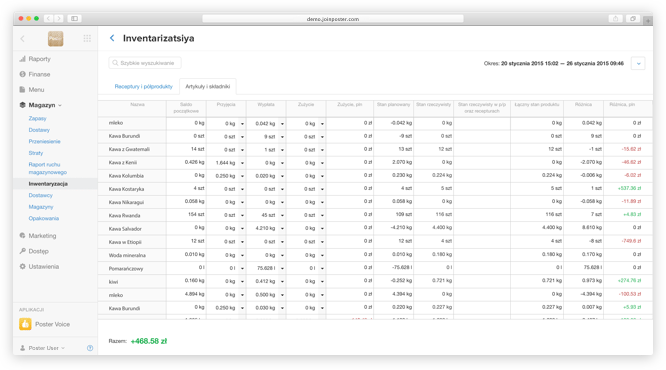
Task: Switch to Receptury i półprodukty tab
Action: [144, 86]
